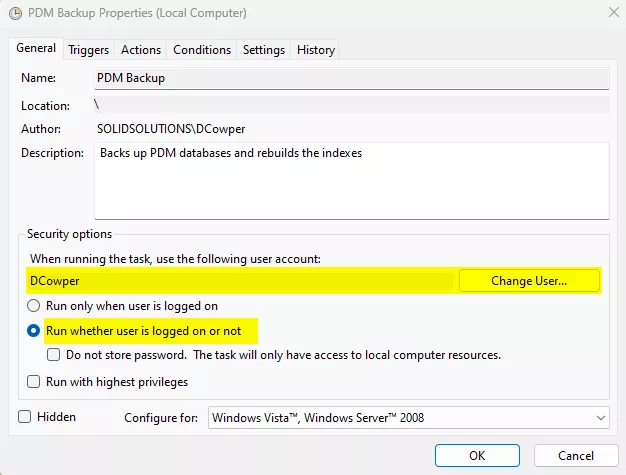Open the Triggers tab
626x475 pixels.
(x=89, y=50)
